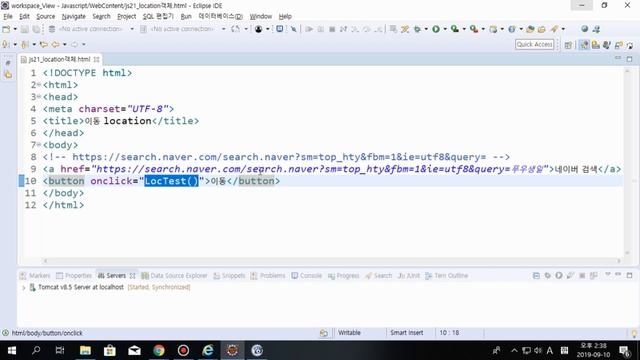
Task: Open the Project menu
Action: 126,16
